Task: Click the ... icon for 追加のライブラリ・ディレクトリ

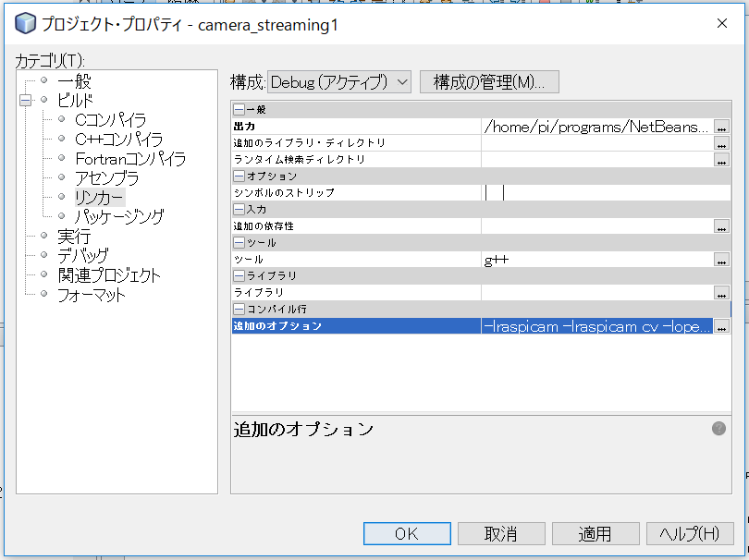Action: [721, 143]
